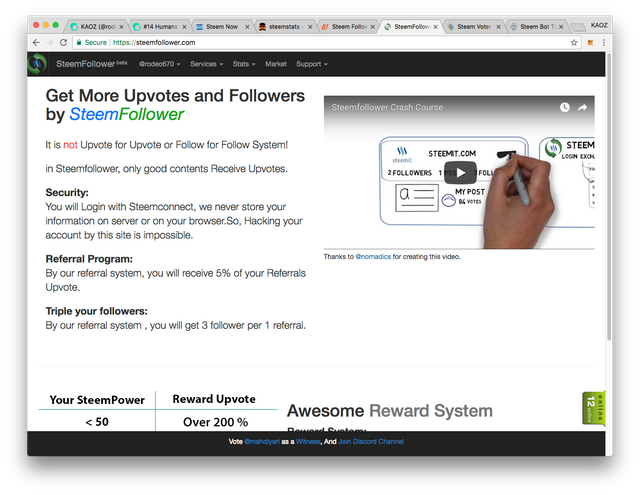Viewport: 640px width, 495px height.
Task: Click the 'Awesome Reward System' heading
Action: [390, 411]
